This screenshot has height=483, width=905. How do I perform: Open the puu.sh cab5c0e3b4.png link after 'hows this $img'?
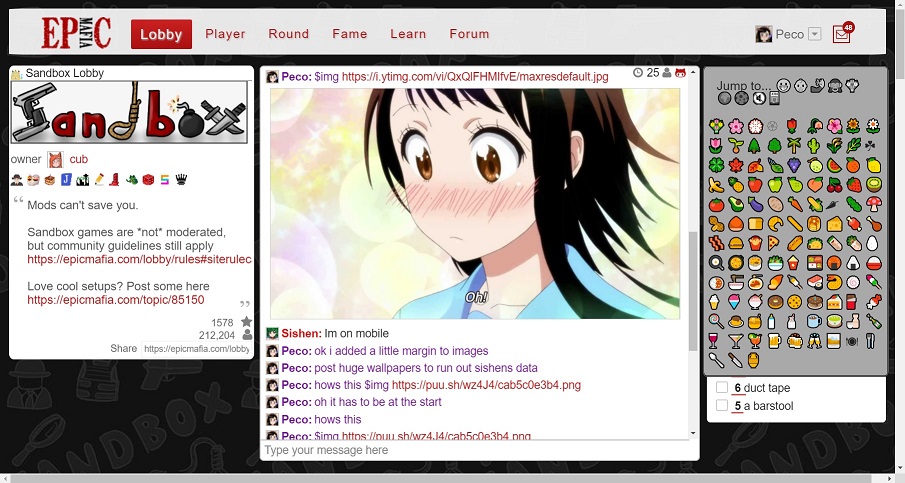point(486,385)
